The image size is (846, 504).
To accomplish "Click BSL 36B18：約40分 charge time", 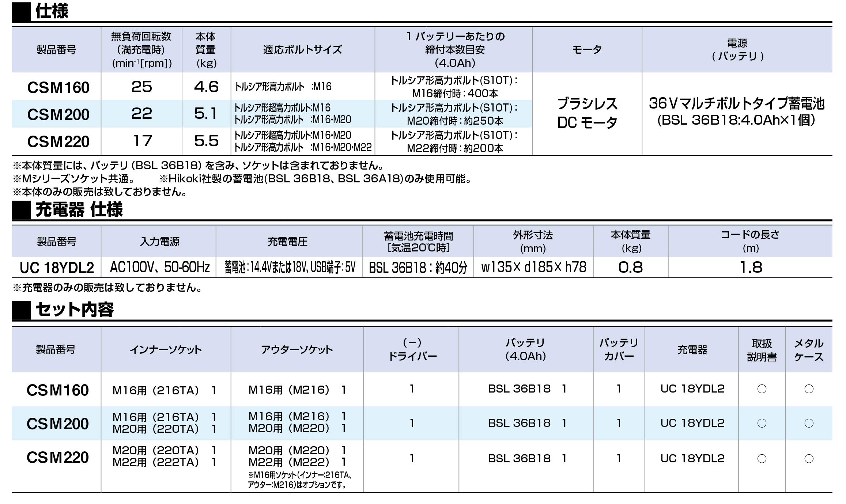I will 418,268.
